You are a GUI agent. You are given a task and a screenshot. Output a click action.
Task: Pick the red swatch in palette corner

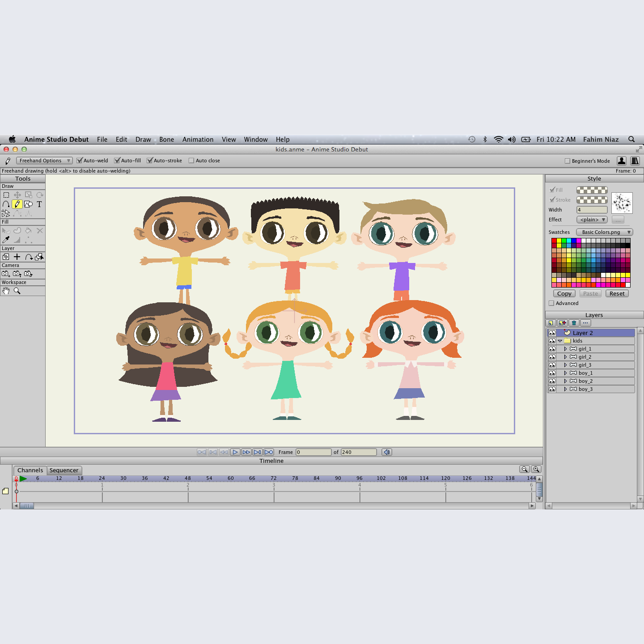click(554, 241)
